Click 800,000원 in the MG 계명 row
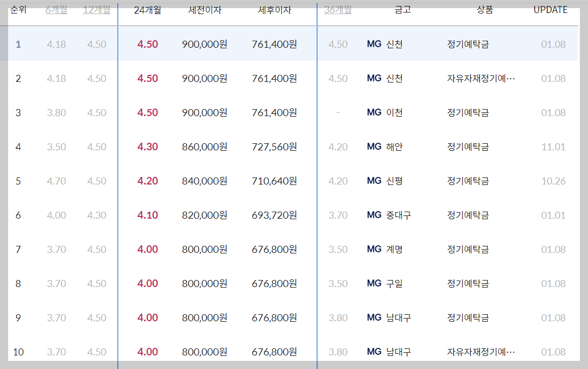Image resolution: width=588 pixels, height=369 pixels. click(x=205, y=249)
